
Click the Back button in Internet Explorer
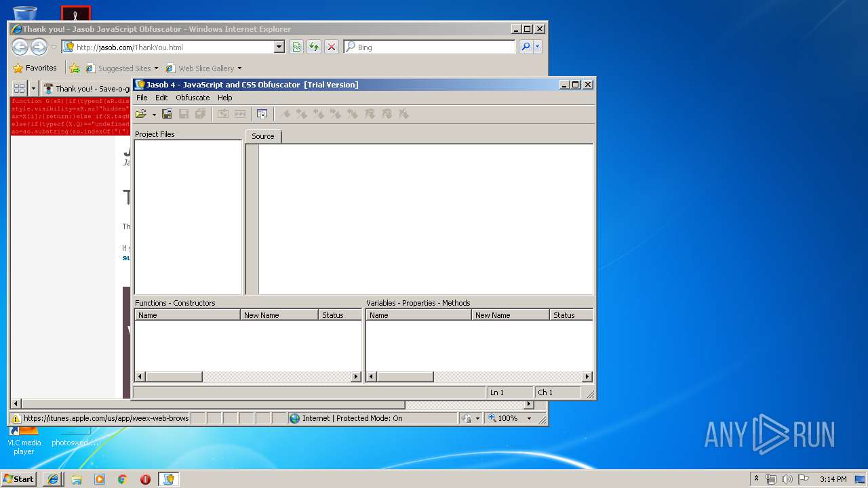[x=20, y=47]
